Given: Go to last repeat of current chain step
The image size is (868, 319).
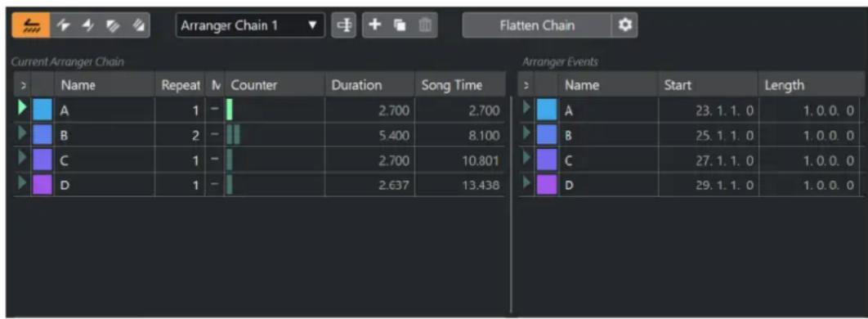Looking at the screenshot, I should pos(138,25).
